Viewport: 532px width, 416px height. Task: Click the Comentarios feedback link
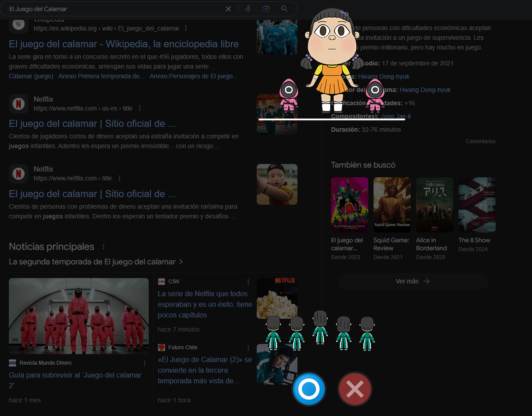481,141
